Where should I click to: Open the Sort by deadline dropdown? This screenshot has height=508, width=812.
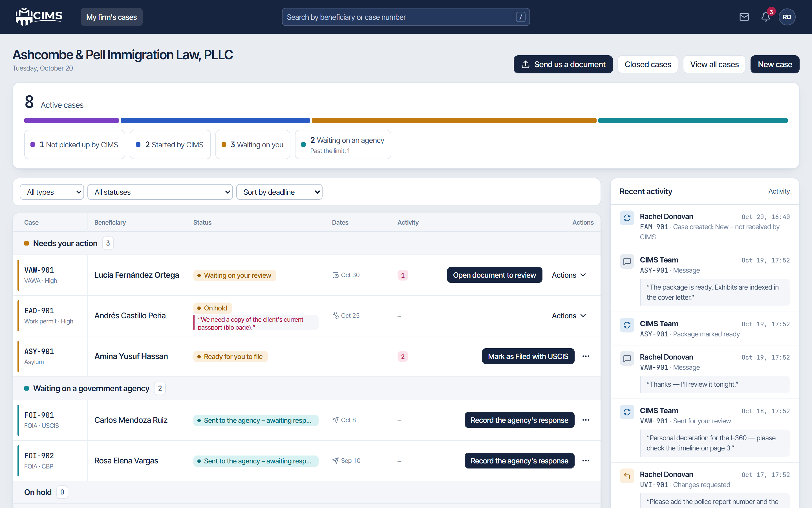coord(279,192)
